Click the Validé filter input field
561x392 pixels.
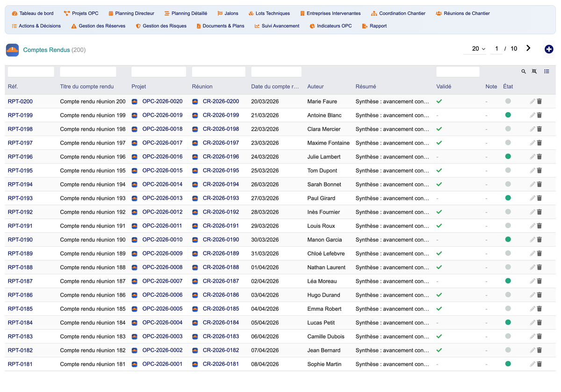point(458,72)
